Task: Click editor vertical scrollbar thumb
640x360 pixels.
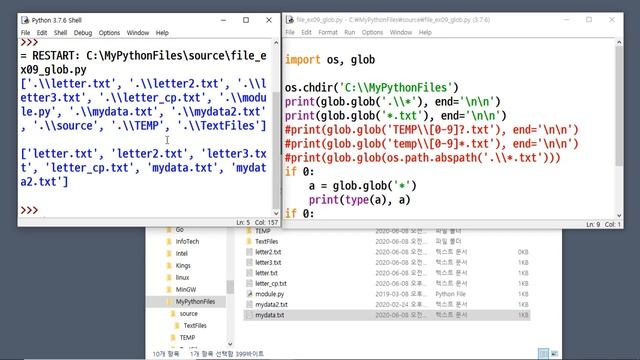Action: [619, 106]
